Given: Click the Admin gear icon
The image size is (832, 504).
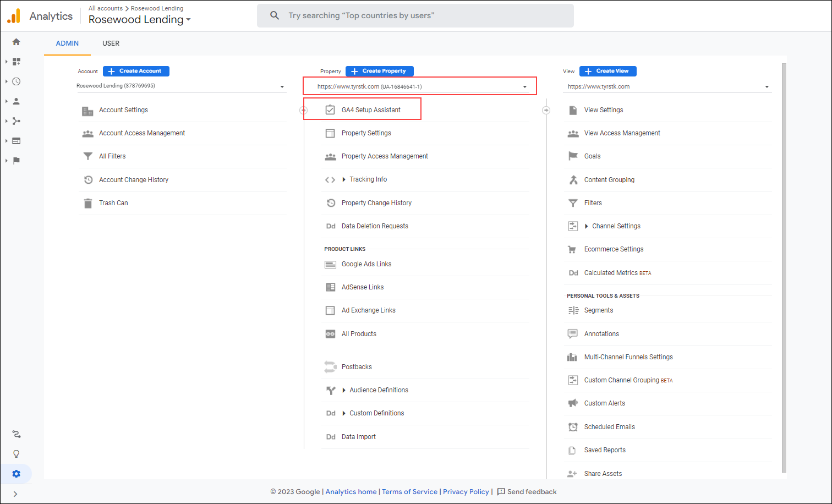Looking at the screenshot, I should (x=17, y=474).
